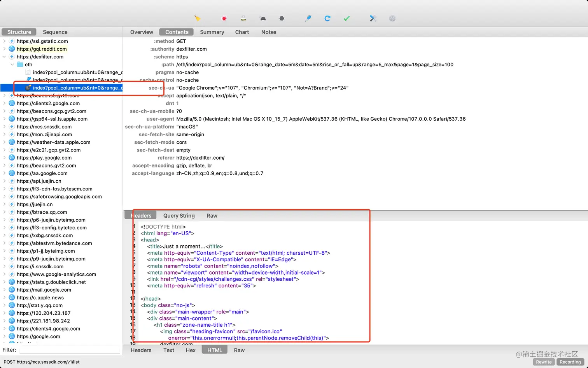
Task: Click the icon beside https://i.snssdk.com
Action: (12, 267)
